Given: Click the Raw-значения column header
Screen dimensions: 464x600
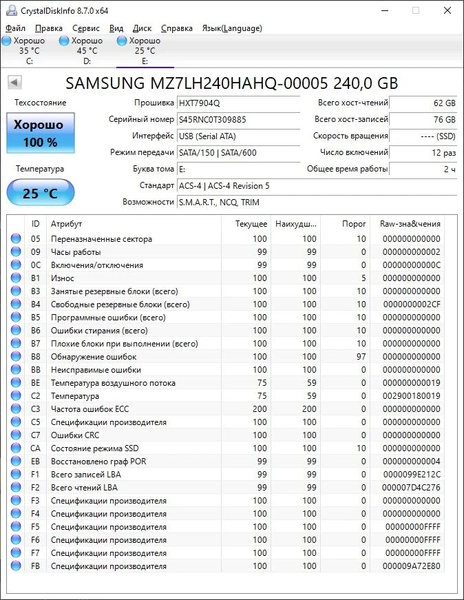Looking at the screenshot, I should (x=410, y=224).
